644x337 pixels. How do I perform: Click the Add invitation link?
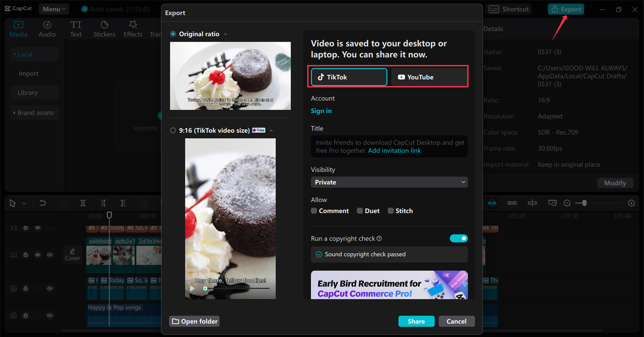394,150
